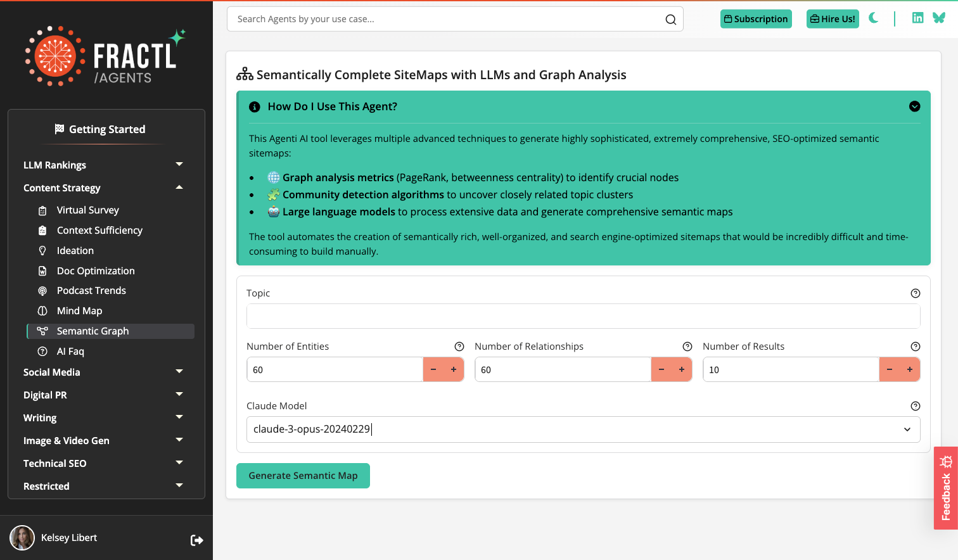Select the Mind Map agent icon
This screenshot has width=958, height=560.
click(43, 310)
